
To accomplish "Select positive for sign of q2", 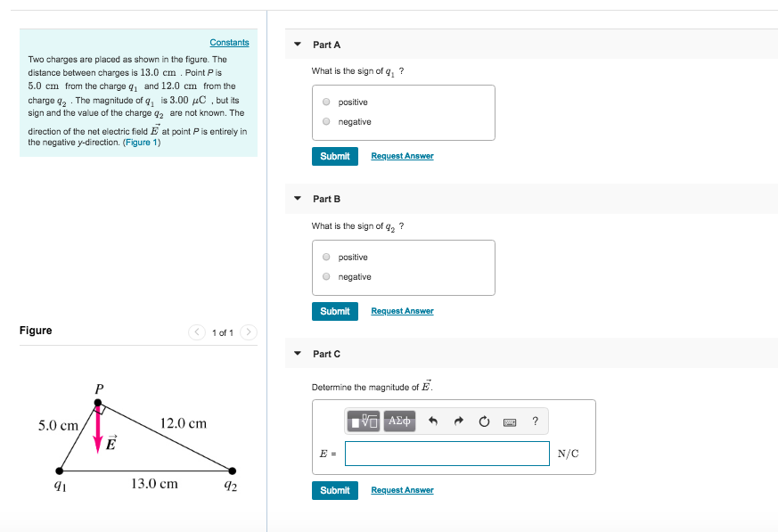I will tap(326, 257).
